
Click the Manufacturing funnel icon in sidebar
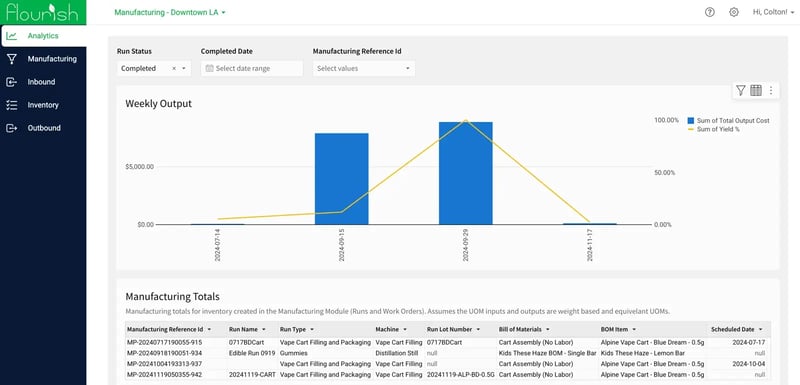pyautogui.click(x=11, y=59)
